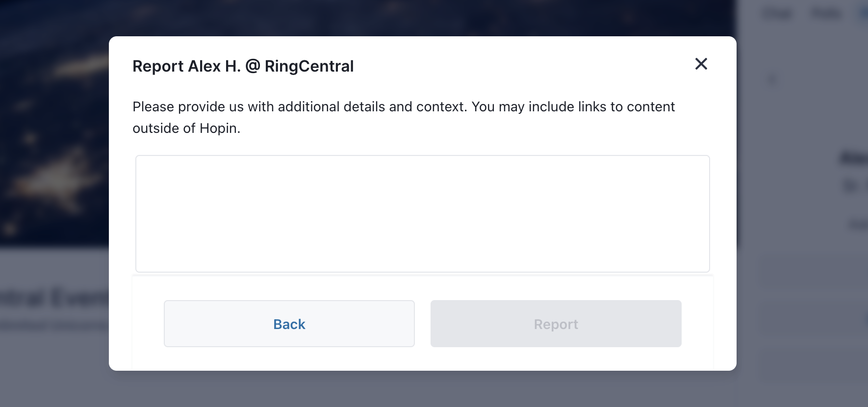Click the X icon beside the dialog title
The height and width of the screenshot is (407, 868).
[x=701, y=64]
